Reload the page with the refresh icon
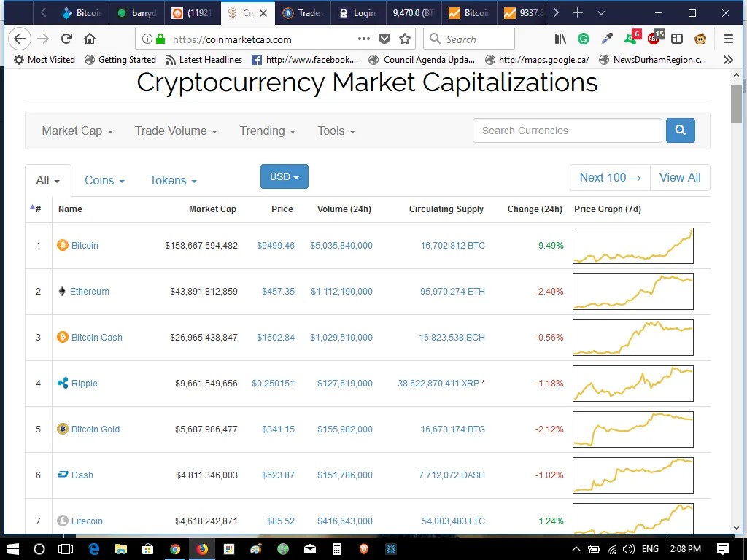747x560 pixels. (x=66, y=39)
